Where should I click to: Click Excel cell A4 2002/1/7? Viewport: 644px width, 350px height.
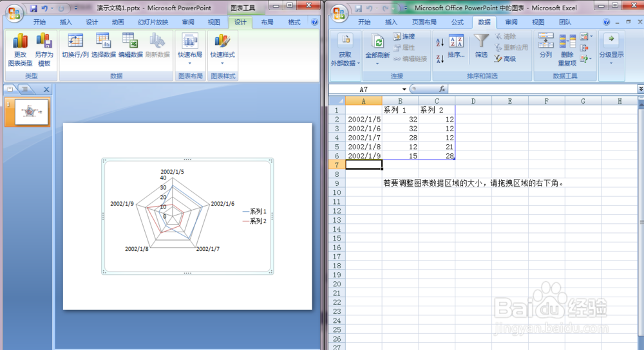click(363, 138)
